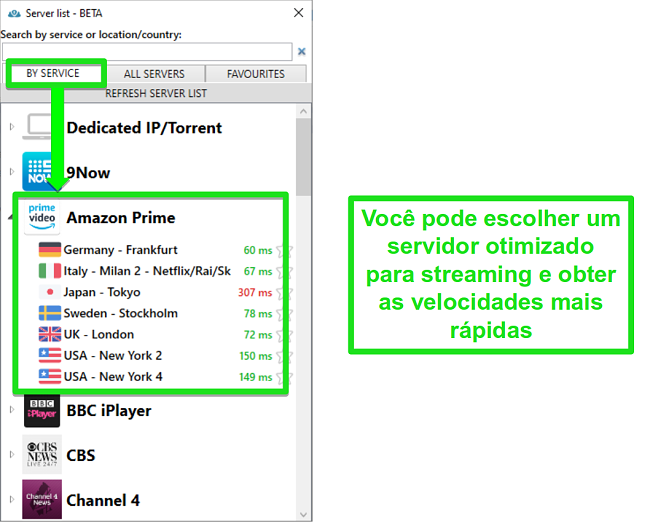Click the 78 ms latency for Stockholm
The image size is (650, 523).
[258, 314]
